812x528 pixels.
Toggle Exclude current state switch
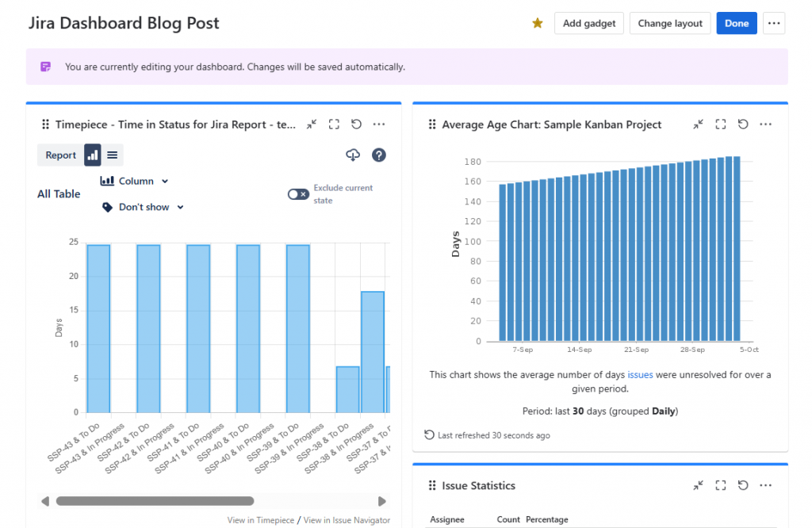pos(298,194)
